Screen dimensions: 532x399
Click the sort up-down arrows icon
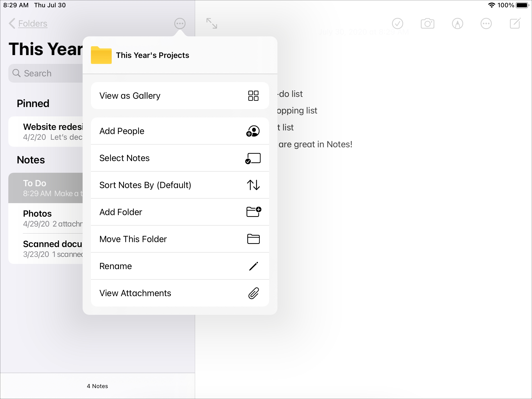[x=253, y=185]
